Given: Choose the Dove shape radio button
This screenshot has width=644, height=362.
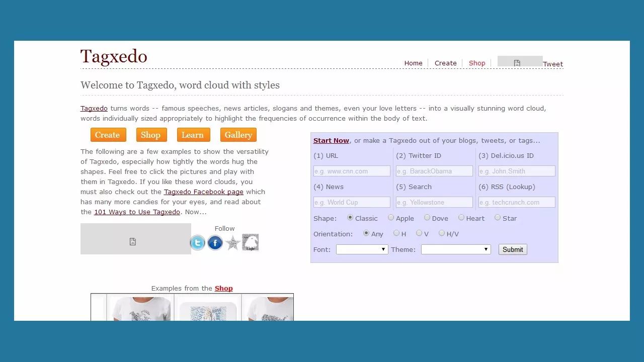Looking at the screenshot, I should tap(427, 218).
